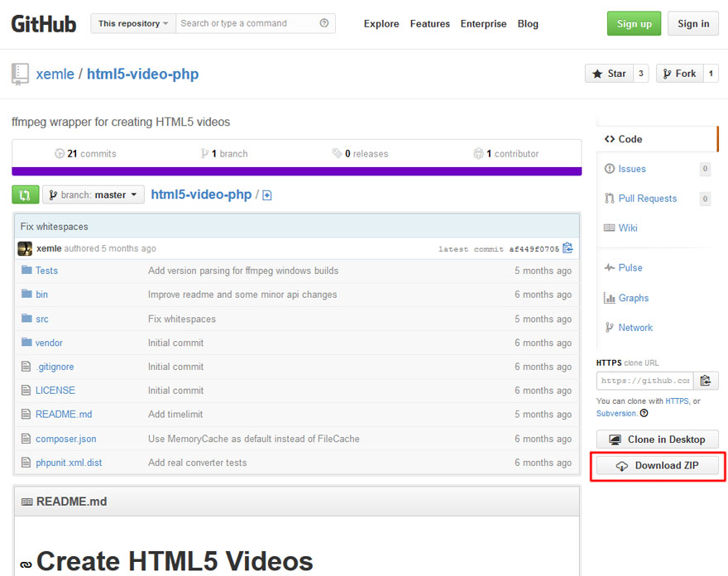The height and width of the screenshot is (576, 728).
Task: Click the green Sign up button
Action: pyautogui.click(x=634, y=23)
